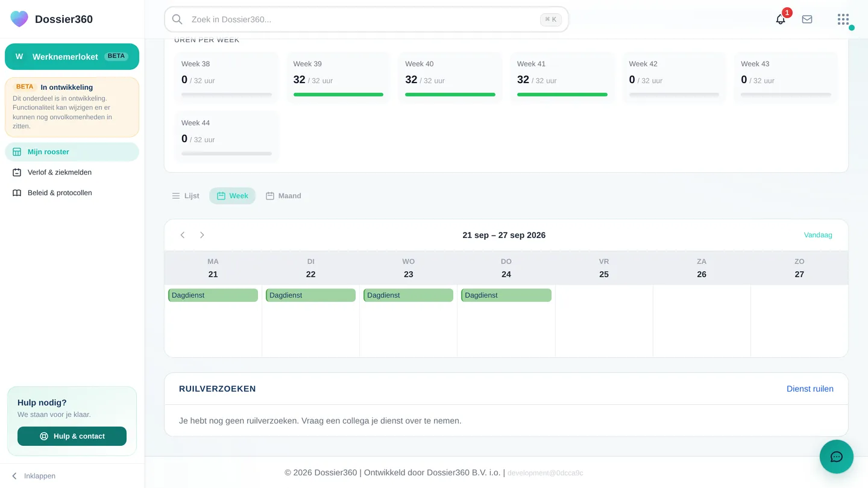Click the BETA badge next to Werknemerloket
This screenshot has width=868, height=488.
tap(116, 56)
